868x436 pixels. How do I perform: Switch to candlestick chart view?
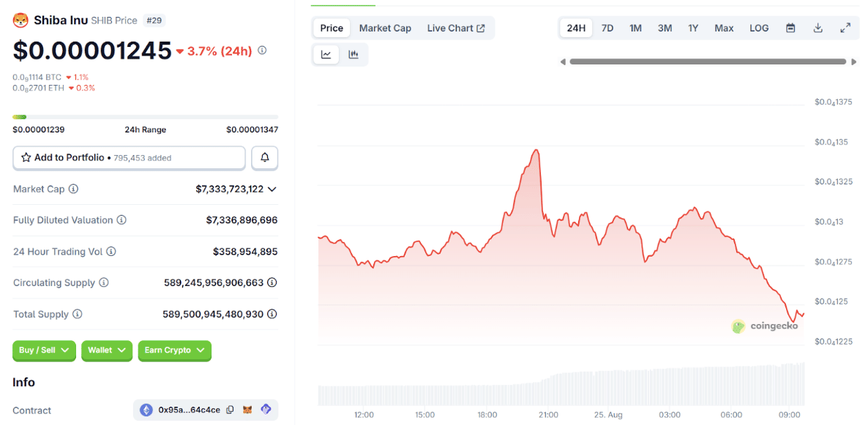click(353, 55)
